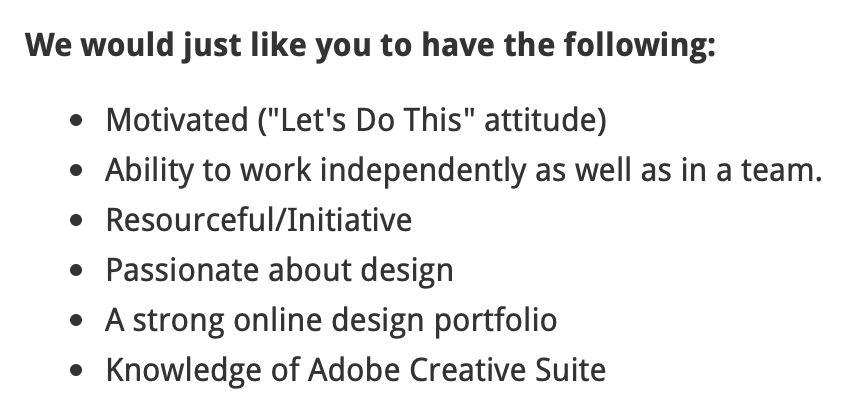This screenshot has height=414, width=842.
Task: Click the bullet dot beside "A strong online design portfolio"
Action: click(x=77, y=320)
